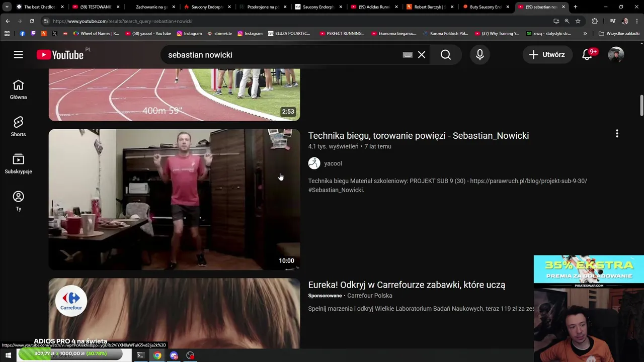Open the Ty section in the sidebar
The height and width of the screenshot is (362, 644).
pos(18,201)
